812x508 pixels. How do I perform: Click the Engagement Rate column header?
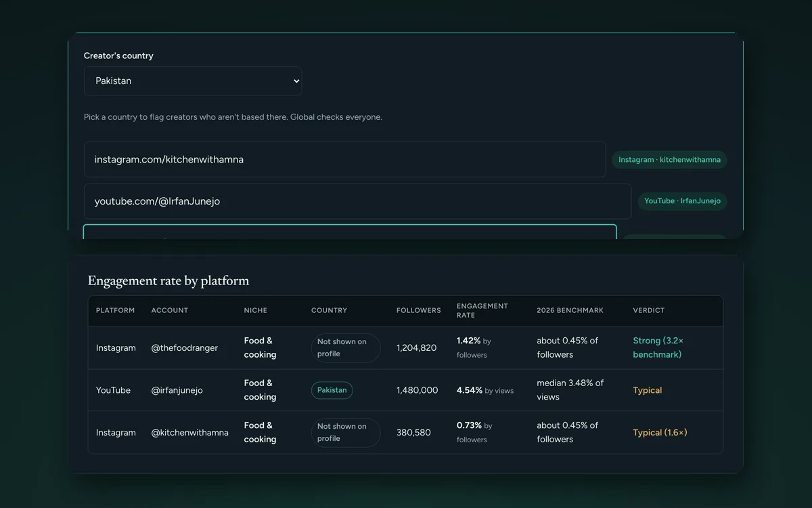482,310
